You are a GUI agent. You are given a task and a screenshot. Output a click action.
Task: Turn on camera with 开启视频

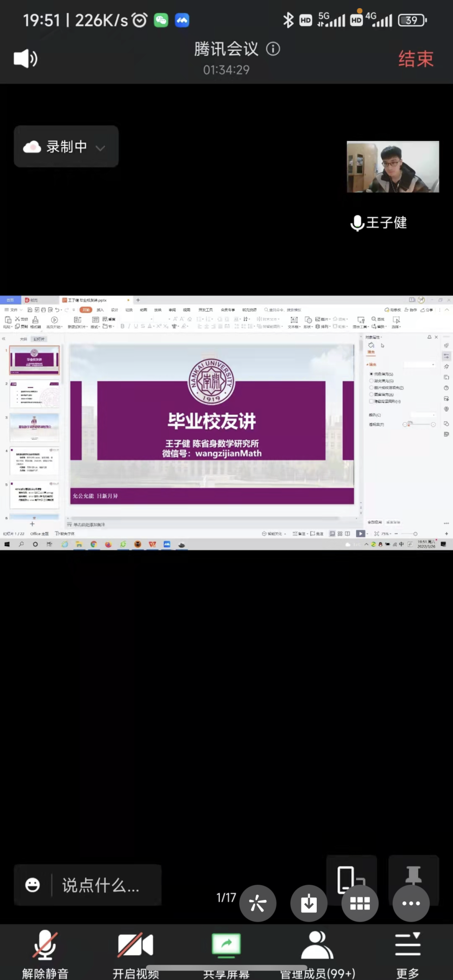coord(135,954)
